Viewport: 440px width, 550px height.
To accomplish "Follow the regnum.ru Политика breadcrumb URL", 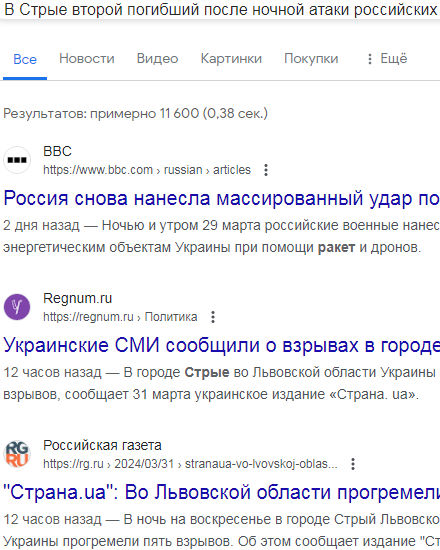I will pos(120,317).
